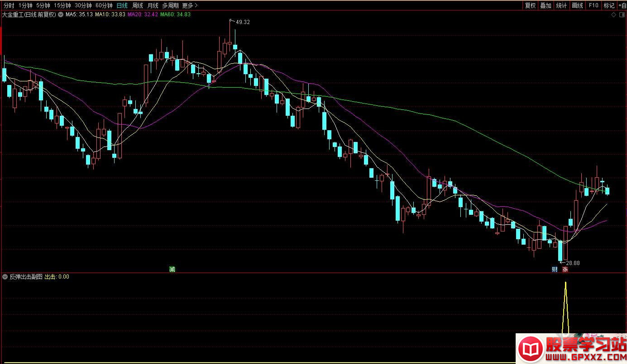Switch to the 月线 monthly chart tab

(x=153, y=5)
